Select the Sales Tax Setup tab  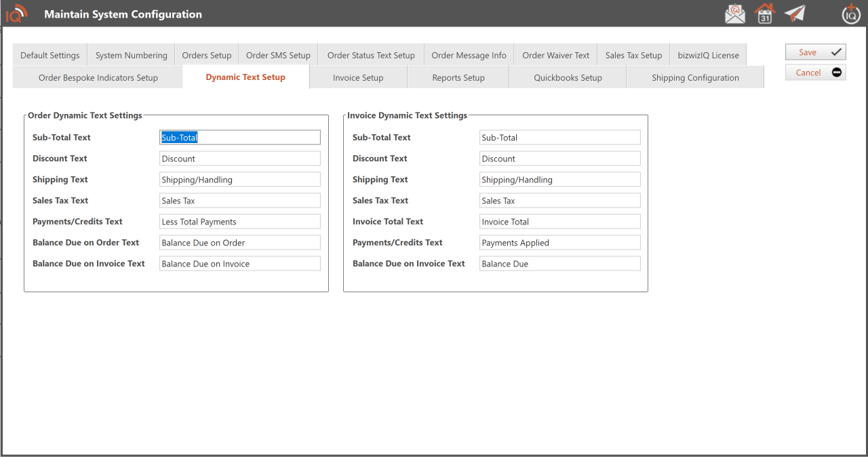coord(633,56)
